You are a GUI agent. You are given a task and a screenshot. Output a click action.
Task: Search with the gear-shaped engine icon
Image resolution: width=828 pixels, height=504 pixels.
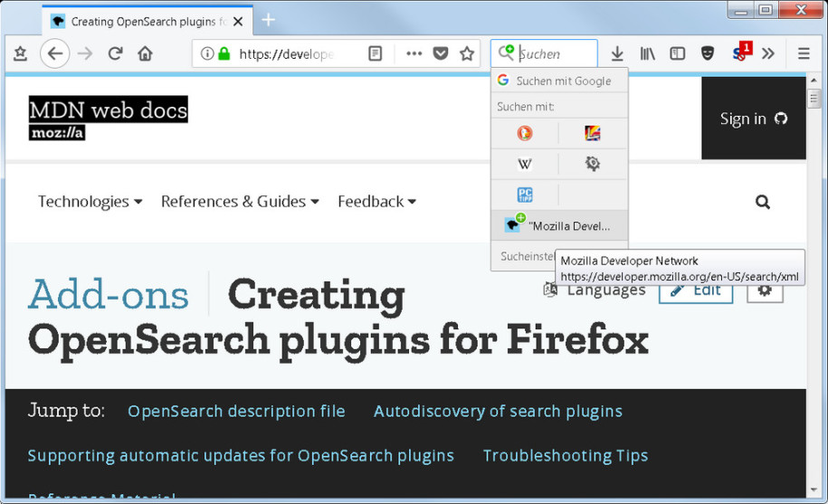pos(593,164)
